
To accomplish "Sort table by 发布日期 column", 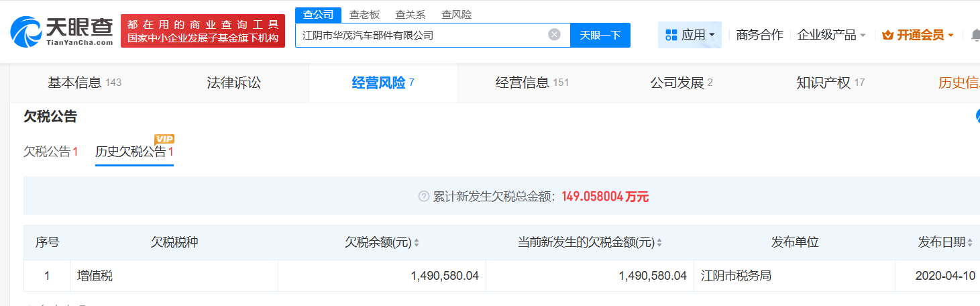I will click(970, 243).
